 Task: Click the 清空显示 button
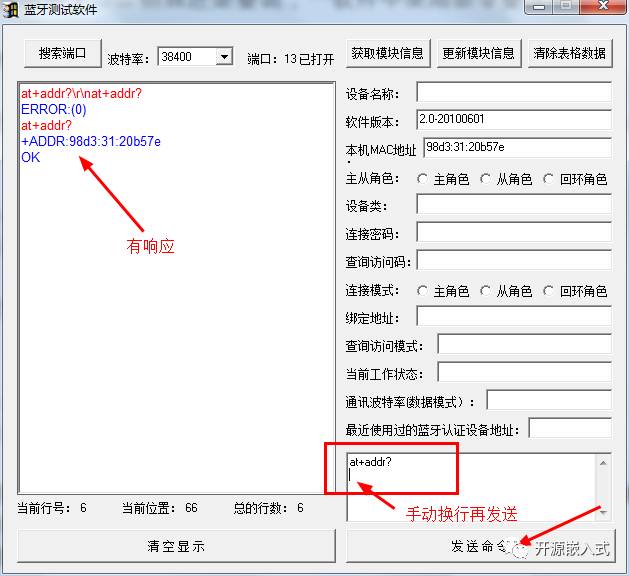[x=176, y=546]
